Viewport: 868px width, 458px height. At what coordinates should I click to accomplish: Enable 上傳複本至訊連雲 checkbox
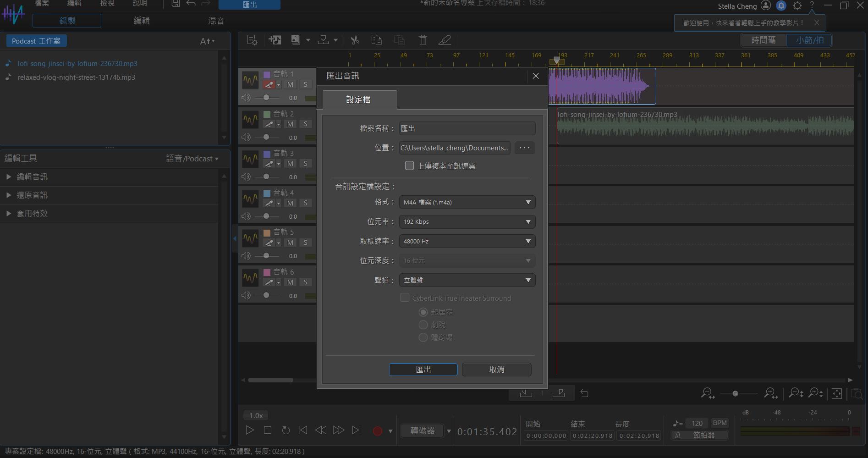(409, 166)
